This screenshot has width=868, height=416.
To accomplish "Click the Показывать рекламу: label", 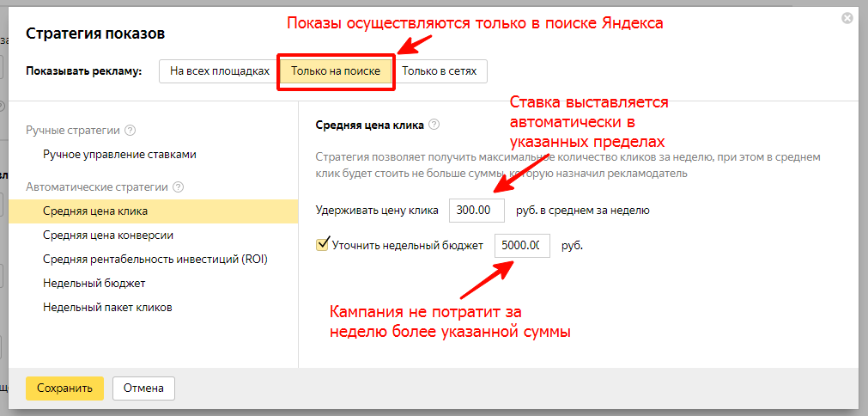I will [x=84, y=71].
